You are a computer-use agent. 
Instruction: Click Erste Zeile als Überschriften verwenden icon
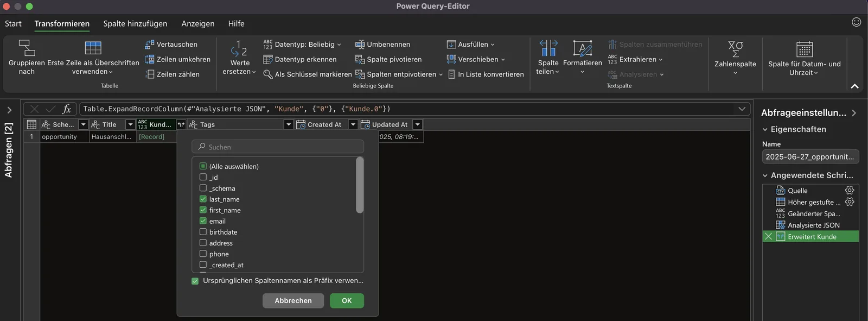93,48
